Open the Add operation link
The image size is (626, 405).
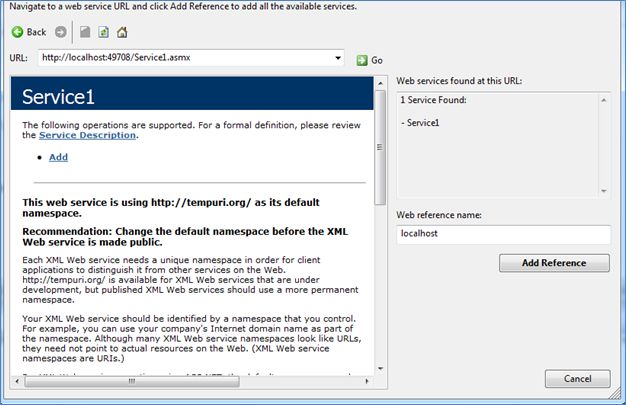(58, 157)
